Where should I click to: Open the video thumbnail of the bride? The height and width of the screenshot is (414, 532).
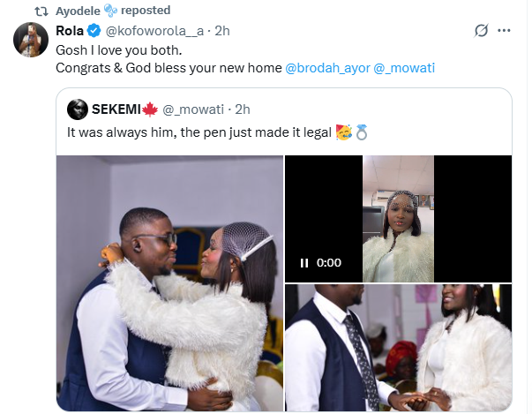(x=398, y=218)
